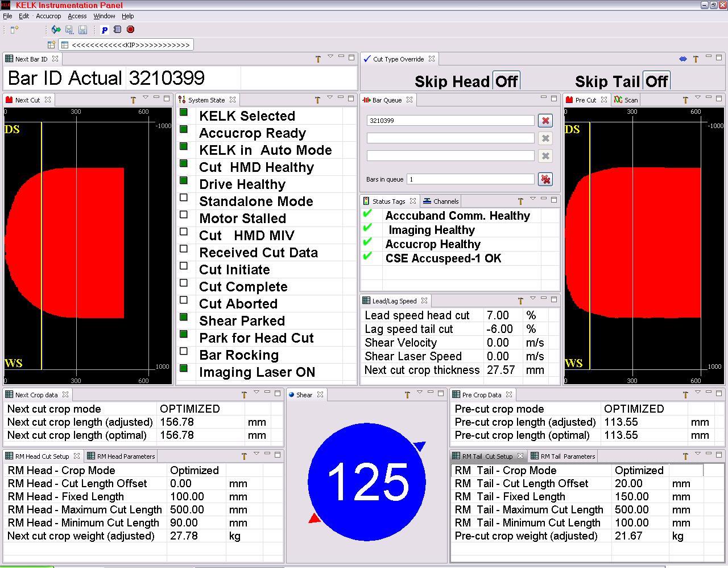
Task: Open the Accucrop menu
Action: (x=48, y=16)
